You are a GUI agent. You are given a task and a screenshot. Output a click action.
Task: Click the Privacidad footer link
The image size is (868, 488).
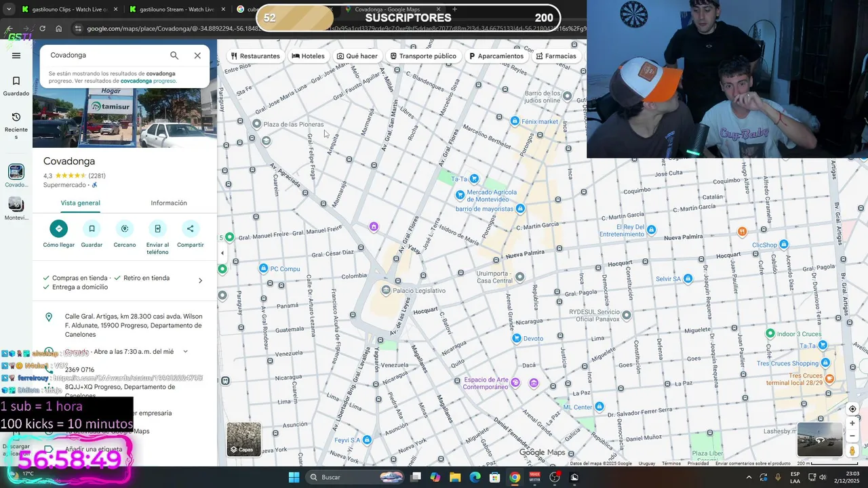coord(698,464)
